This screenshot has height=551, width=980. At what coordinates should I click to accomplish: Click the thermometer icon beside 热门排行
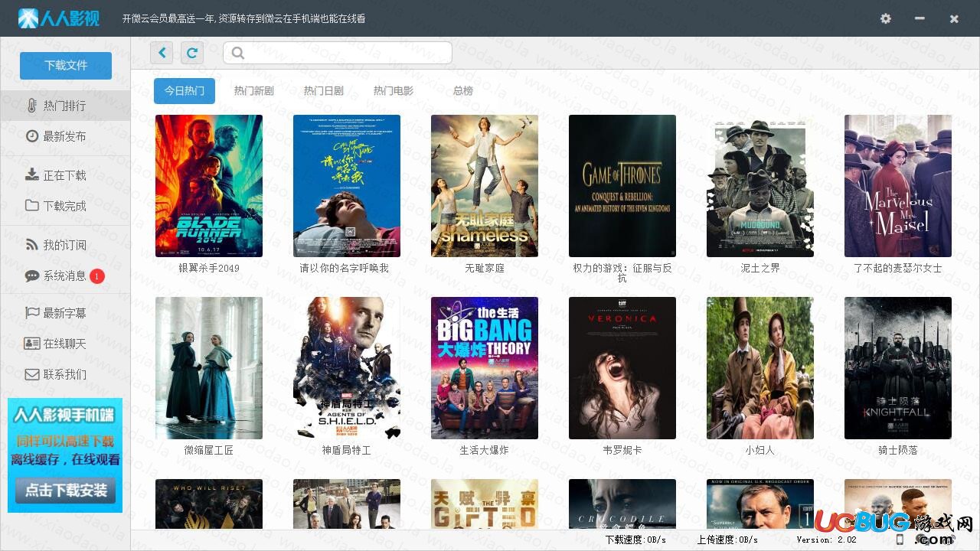[32, 106]
